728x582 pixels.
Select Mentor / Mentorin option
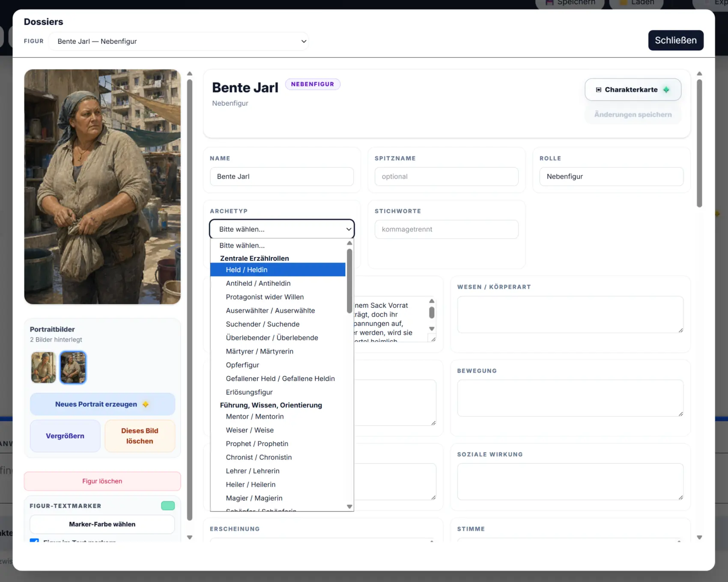[278, 417]
